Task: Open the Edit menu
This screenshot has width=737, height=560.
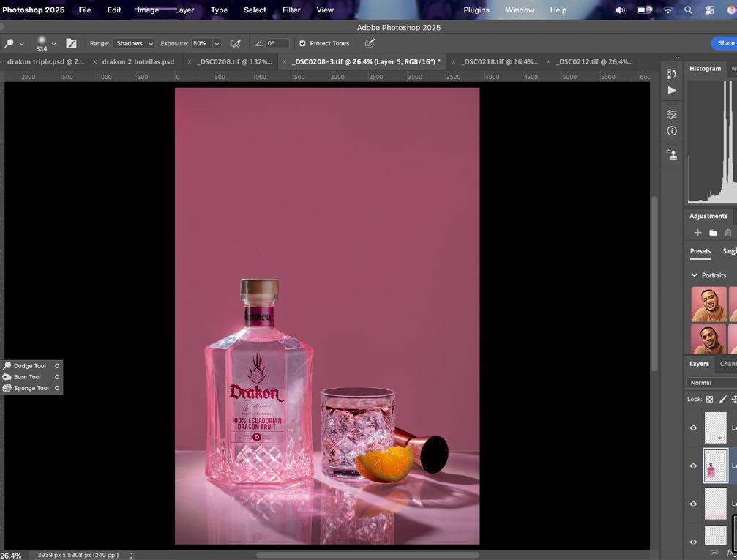Action: (114, 10)
